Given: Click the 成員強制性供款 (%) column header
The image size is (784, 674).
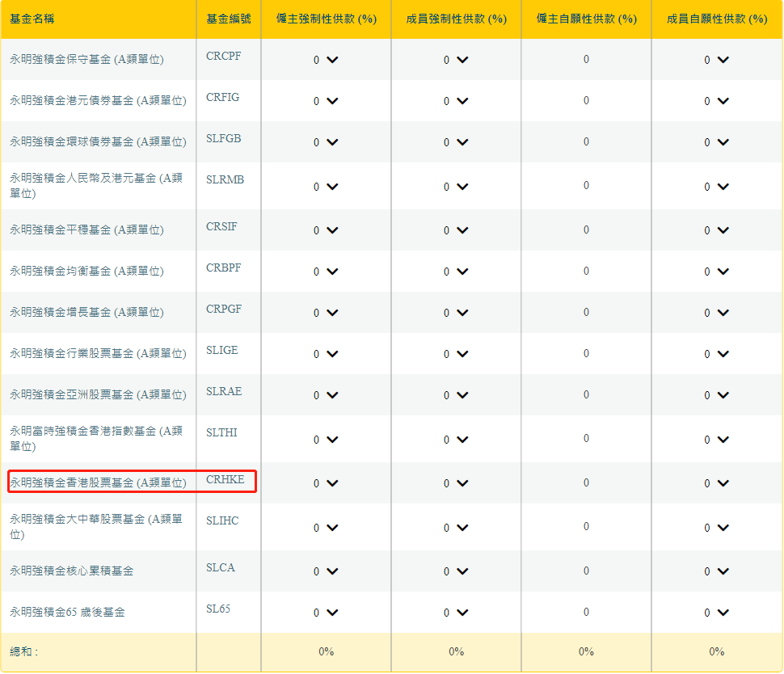Looking at the screenshot, I should click(457, 19).
